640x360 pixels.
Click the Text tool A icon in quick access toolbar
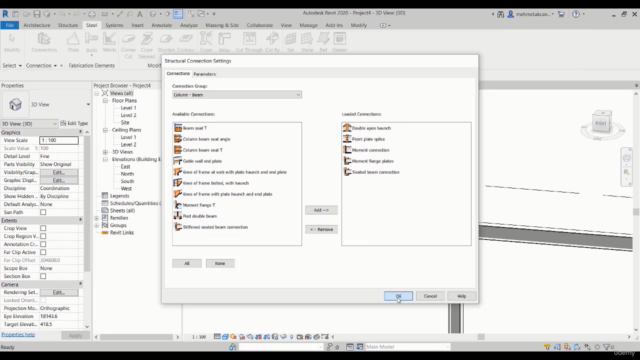tap(140, 14)
